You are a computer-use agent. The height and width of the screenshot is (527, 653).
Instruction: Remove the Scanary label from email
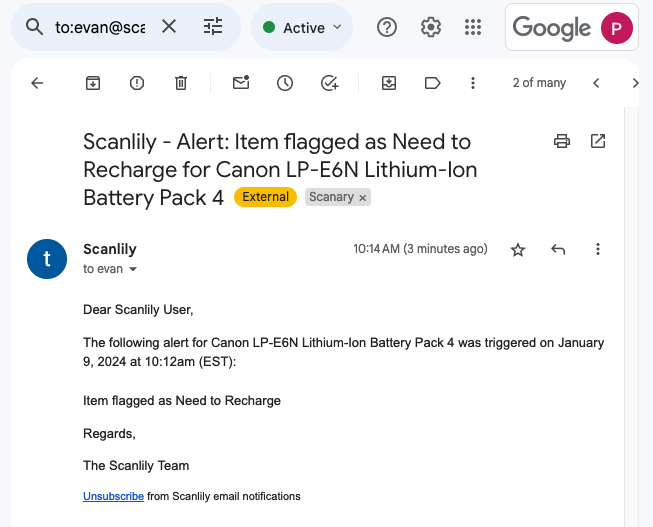(363, 198)
